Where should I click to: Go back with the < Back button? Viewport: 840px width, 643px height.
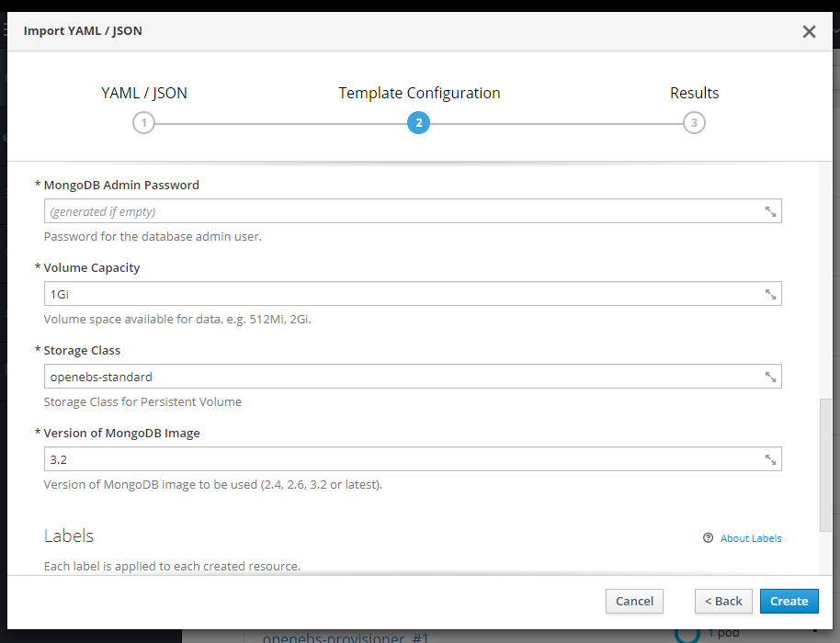click(723, 602)
